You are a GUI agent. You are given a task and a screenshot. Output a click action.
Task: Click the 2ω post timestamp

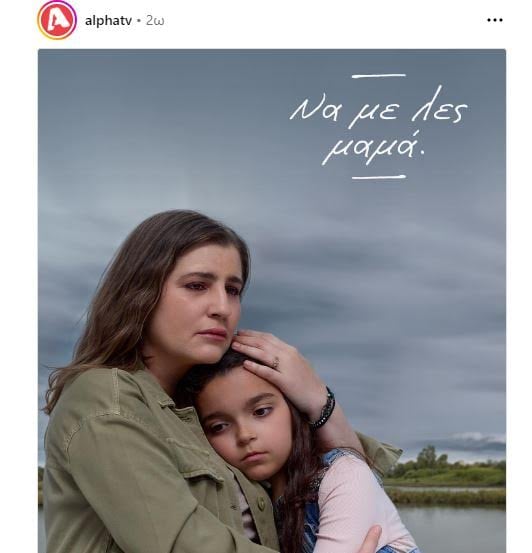tap(155, 20)
